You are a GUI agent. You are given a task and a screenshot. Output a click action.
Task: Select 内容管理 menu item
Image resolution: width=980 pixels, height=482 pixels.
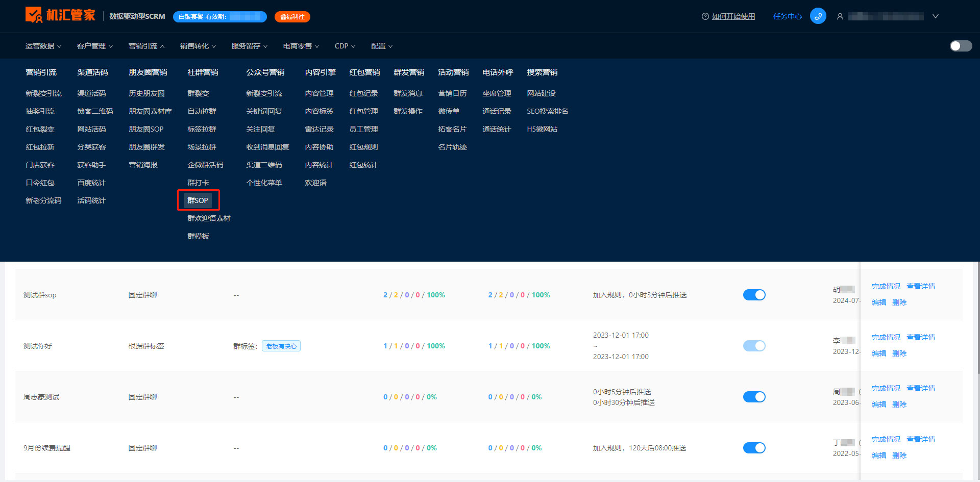(x=320, y=93)
